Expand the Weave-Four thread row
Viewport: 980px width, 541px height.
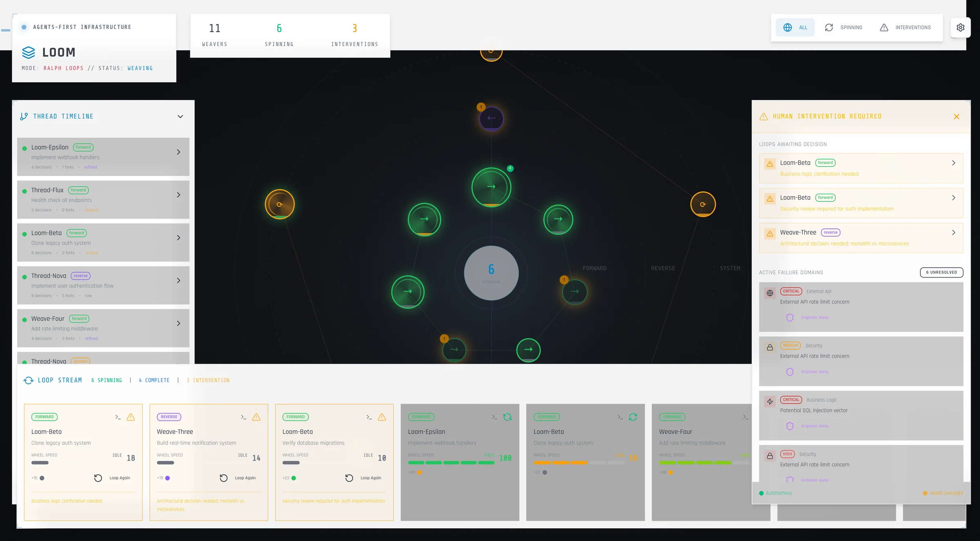pyautogui.click(x=178, y=324)
